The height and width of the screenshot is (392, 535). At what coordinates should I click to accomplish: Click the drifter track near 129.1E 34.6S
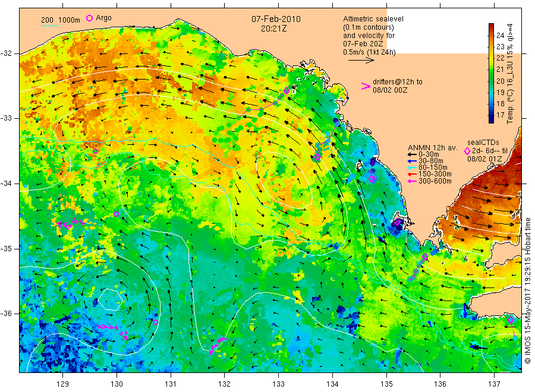pos(70,224)
